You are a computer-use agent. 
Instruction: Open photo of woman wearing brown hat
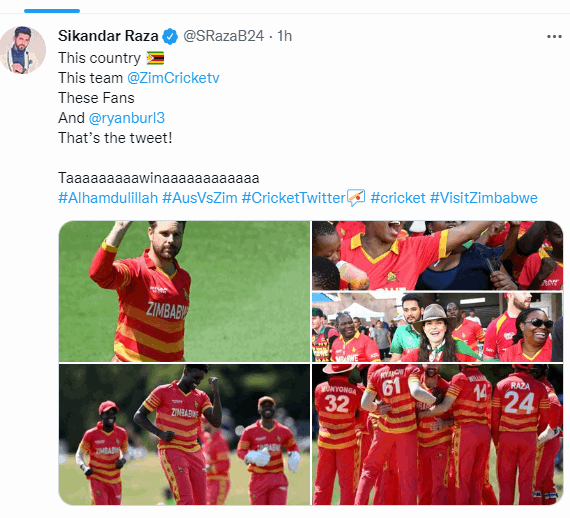(438, 327)
